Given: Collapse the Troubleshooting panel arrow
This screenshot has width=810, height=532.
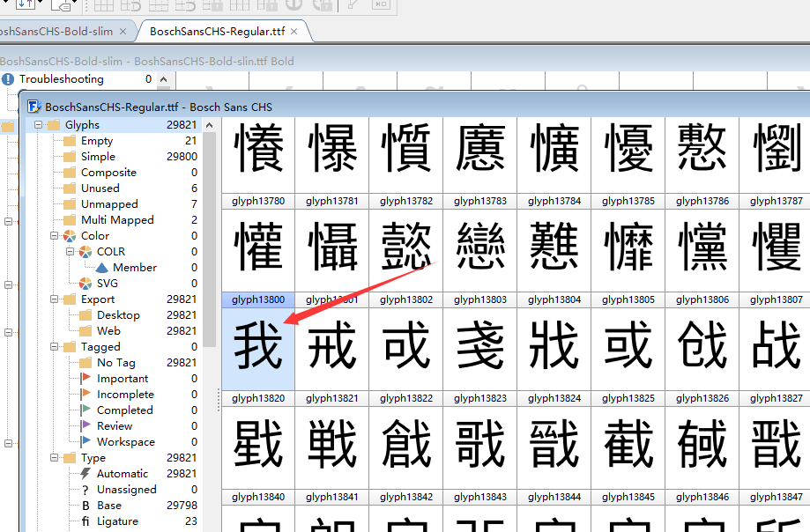Looking at the screenshot, I should point(164,79).
